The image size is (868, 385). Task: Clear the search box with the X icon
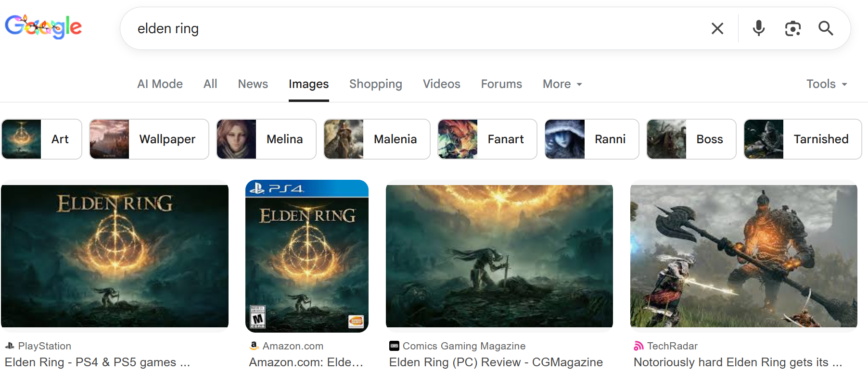click(x=717, y=28)
